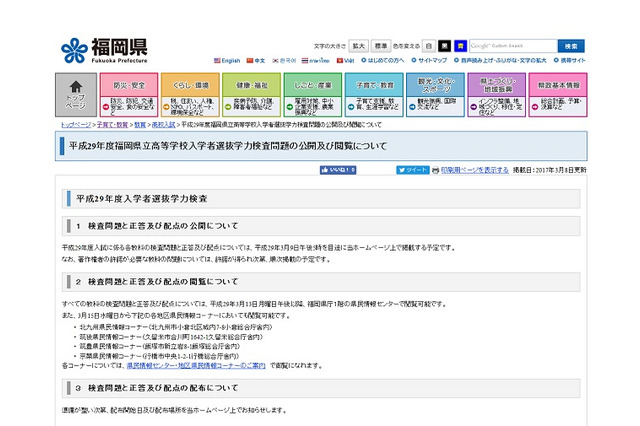Switch language to Thai

pyautogui.click(x=319, y=60)
